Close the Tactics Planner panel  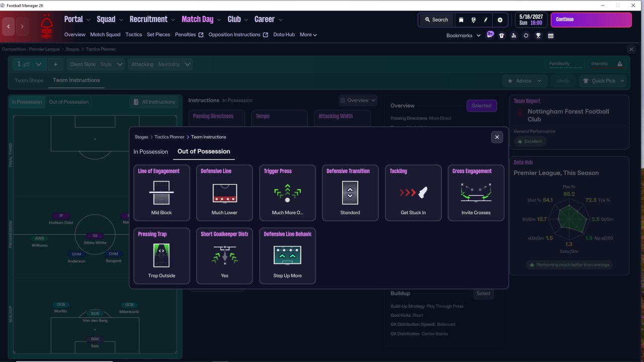631,49
